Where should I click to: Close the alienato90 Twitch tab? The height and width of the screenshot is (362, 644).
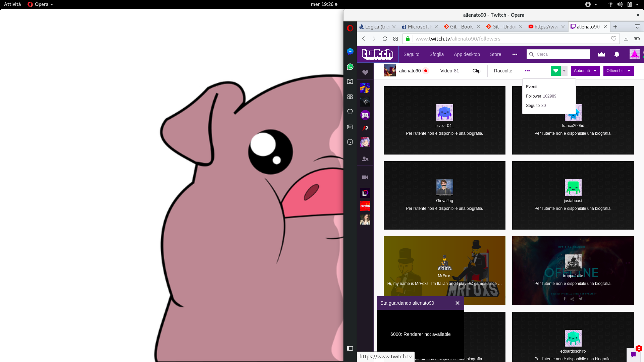click(605, 27)
